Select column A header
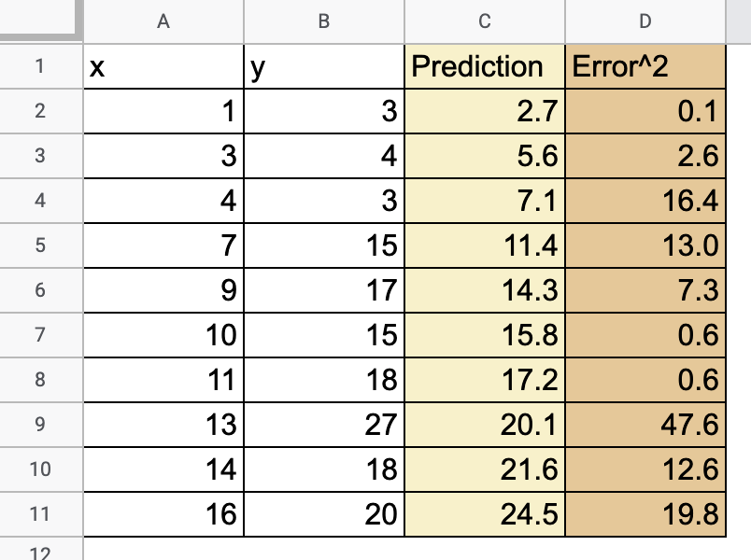 click(164, 21)
